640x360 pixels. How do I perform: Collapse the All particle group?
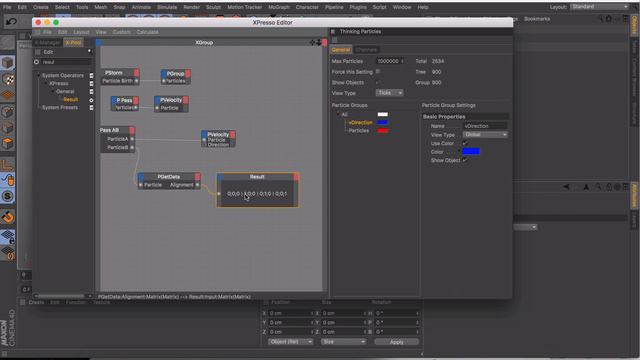338,114
